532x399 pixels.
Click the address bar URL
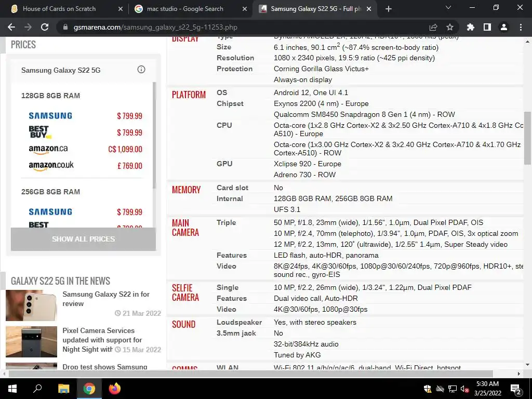[155, 27]
